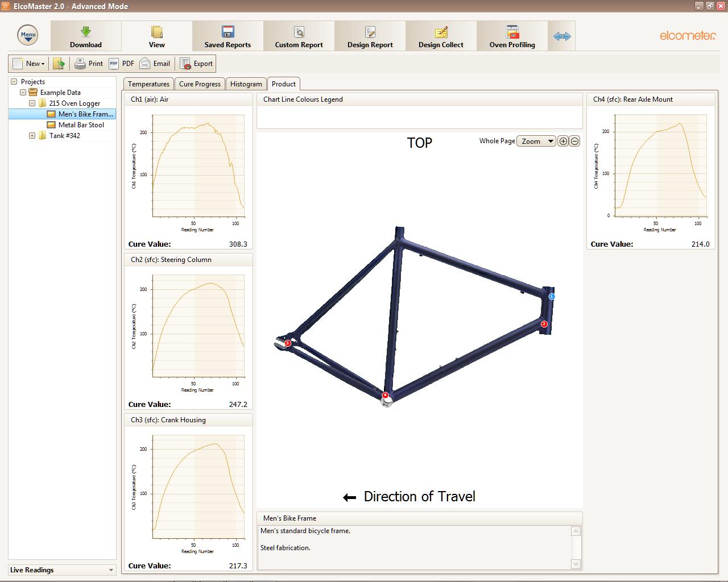Open the Ch3 Crank Housing chart
Image resolution: width=728 pixels, height=582 pixels.
(x=188, y=493)
